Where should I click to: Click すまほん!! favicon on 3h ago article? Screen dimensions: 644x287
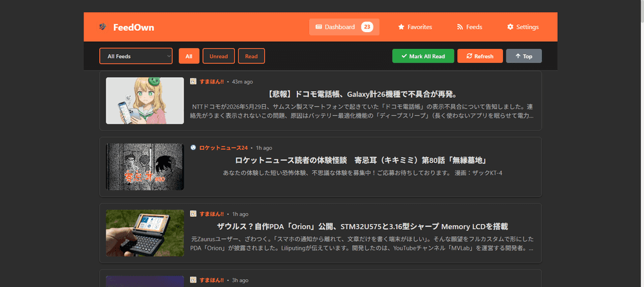point(193,280)
